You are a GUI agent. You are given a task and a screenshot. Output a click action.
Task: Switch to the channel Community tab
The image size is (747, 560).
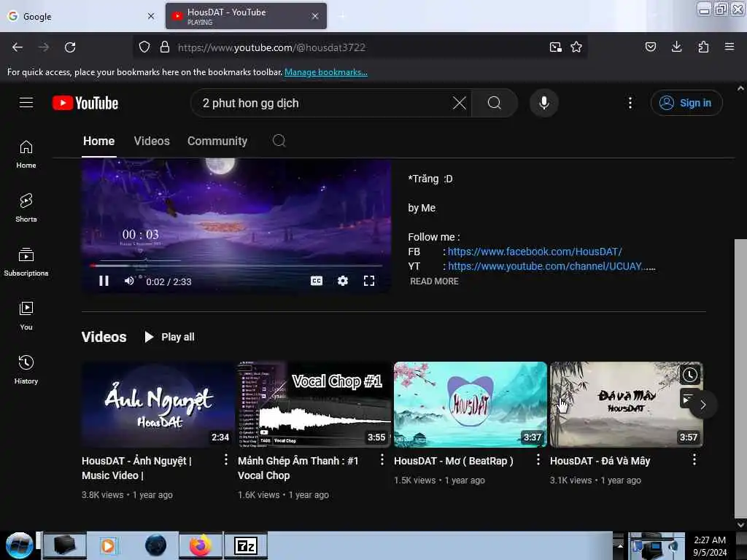pyautogui.click(x=217, y=141)
